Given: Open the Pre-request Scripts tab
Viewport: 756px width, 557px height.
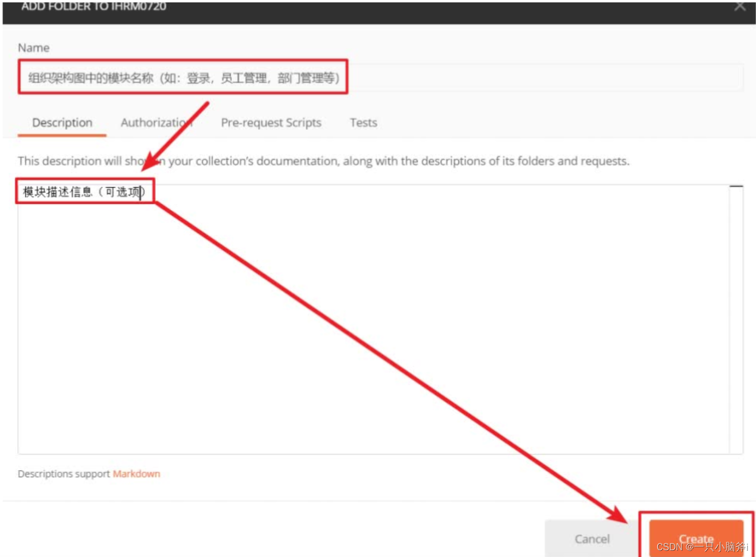Looking at the screenshot, I should pos(271,123).
